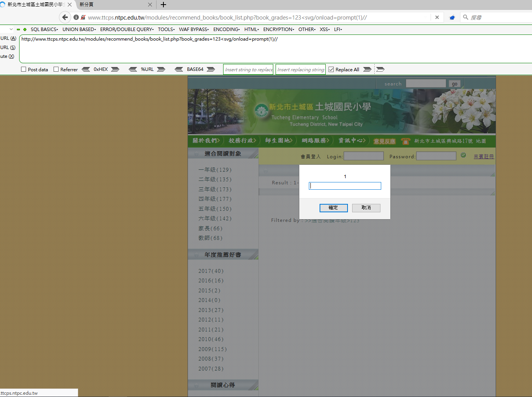The height and width of the screenshot is (397, 532).
Task: Open a new tab with the plus button
Action: point(163,5)
